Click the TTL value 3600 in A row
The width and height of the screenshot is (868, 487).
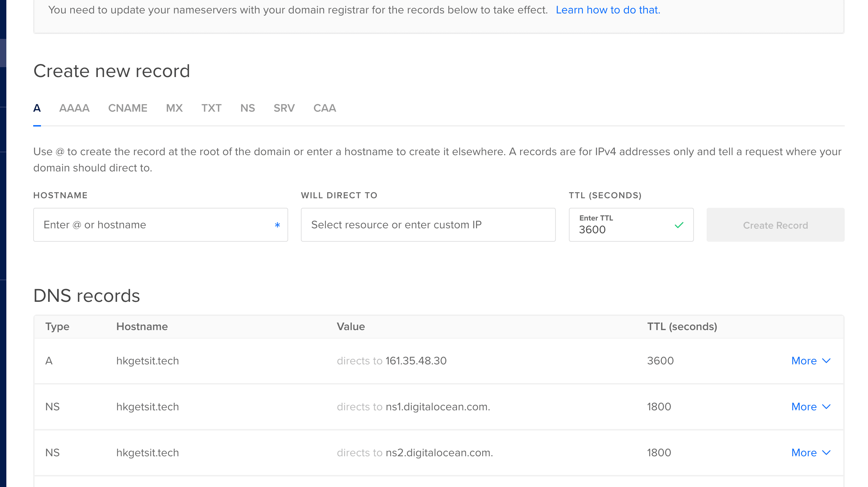pyautogui.click(x=660, y=361)
